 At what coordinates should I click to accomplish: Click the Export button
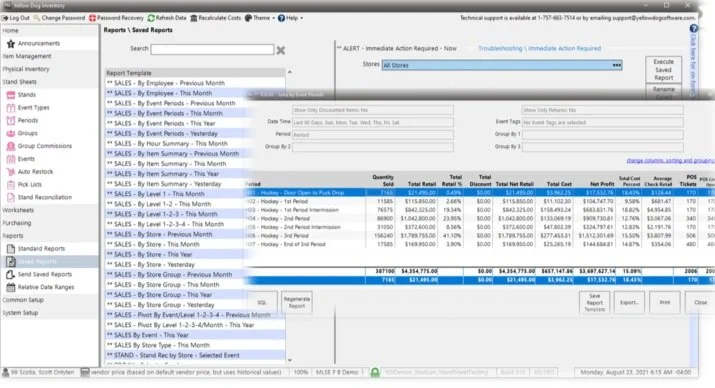point(629,303)
